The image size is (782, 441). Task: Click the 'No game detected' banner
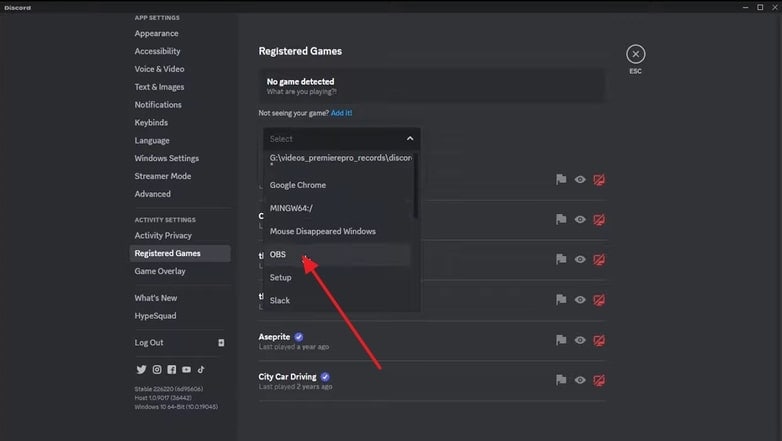pos(432,86)
